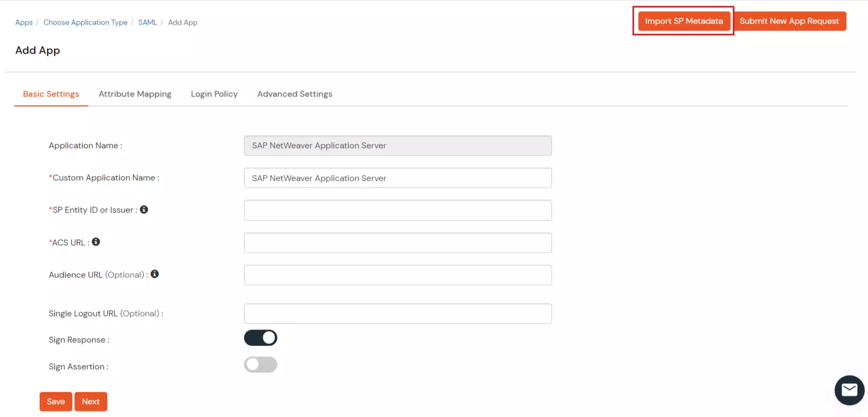Click the Add App page heading
This screenshot has width=868, height=417.
pos(38,50)
